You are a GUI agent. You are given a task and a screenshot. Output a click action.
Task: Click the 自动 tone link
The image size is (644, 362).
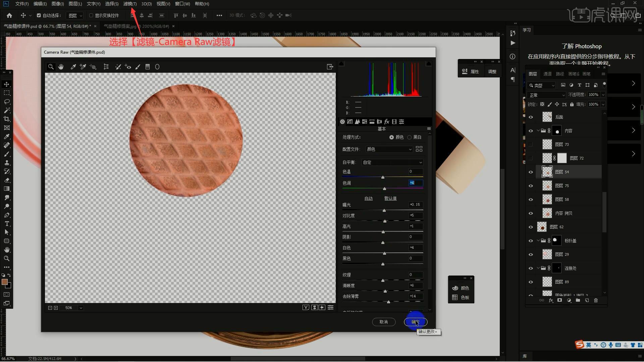[x=368, y=198]
